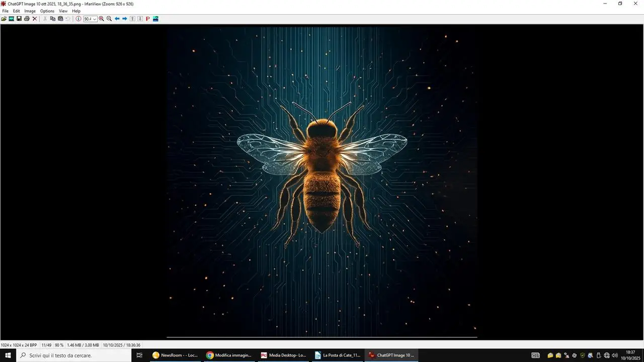Save the image with the floppy disk icon
Screen dimensions: 644x362
pyautogui.click(x=19, y=19)
